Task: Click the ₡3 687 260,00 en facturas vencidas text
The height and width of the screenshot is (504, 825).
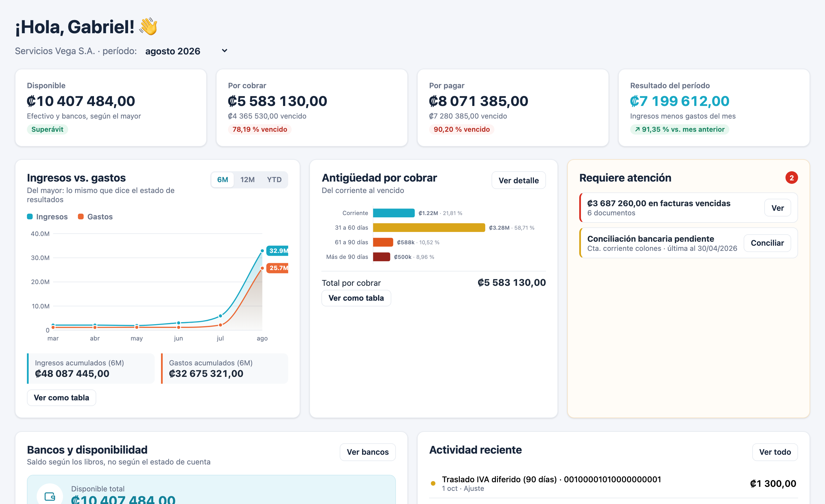Action: click(659, 203)
